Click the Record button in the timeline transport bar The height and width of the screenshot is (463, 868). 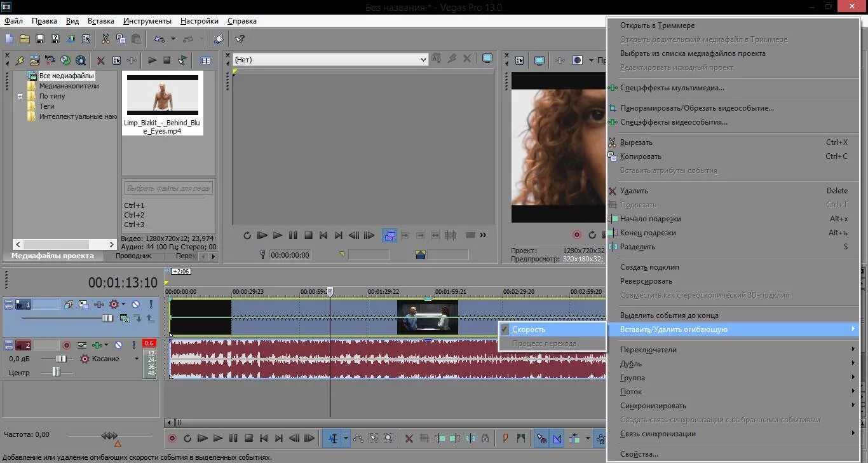point(172,438)
